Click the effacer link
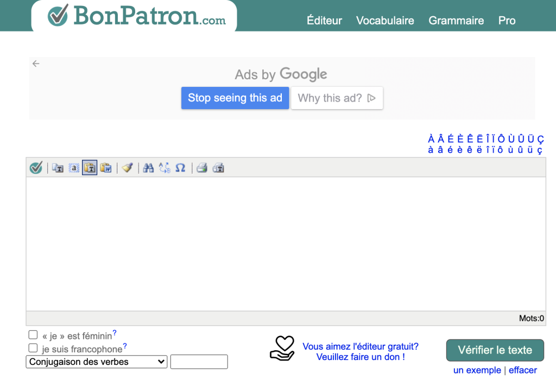Screen dimensions: 556x392 coord(522,370)
